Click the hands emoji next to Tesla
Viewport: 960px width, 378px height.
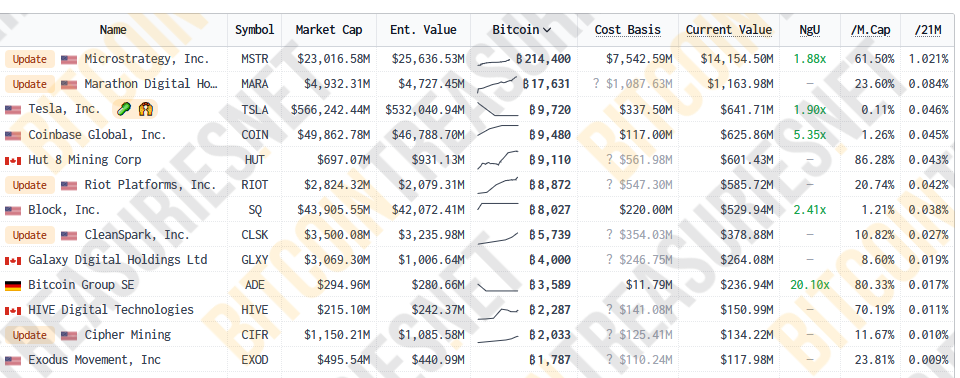(146, 110)
